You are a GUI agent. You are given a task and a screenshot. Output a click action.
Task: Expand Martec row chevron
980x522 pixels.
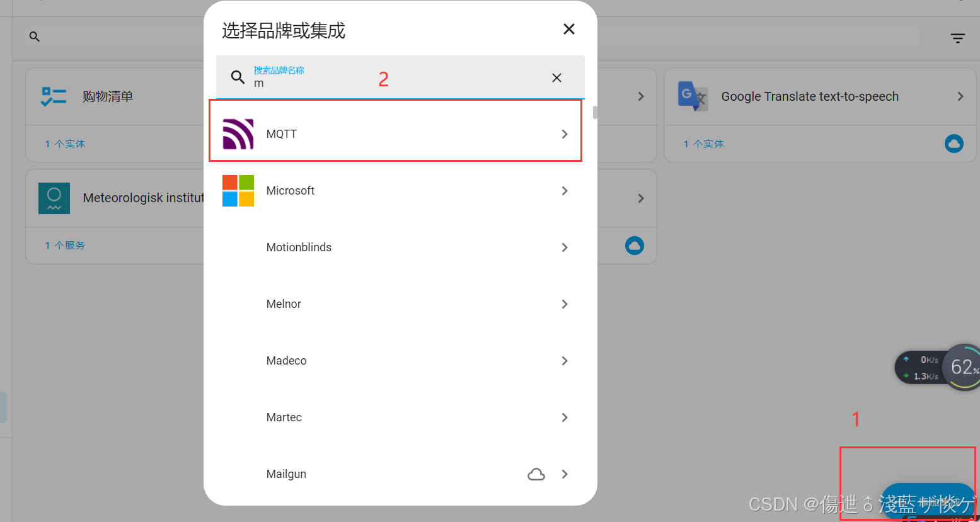pyautogui.click(x=565, y=417)
